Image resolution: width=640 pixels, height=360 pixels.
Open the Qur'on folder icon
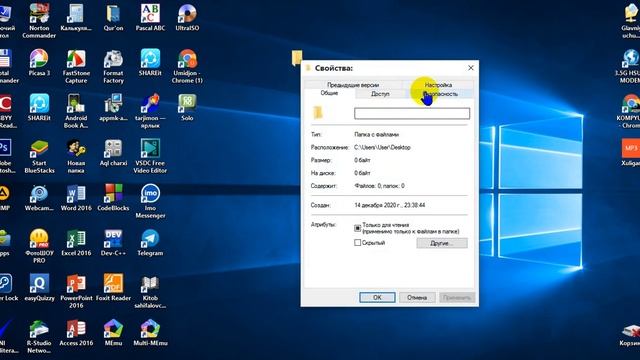(113, 18)
